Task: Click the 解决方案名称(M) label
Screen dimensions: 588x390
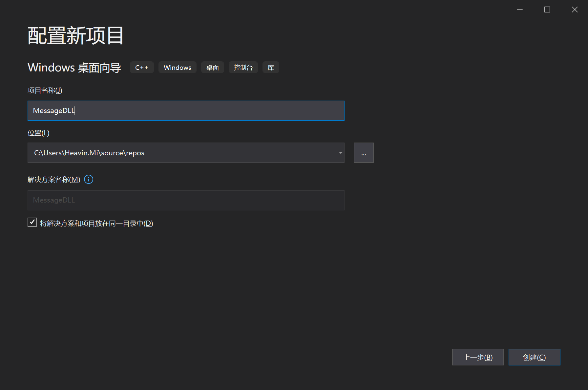Action: pyautogui.click(x=54, y=180)
